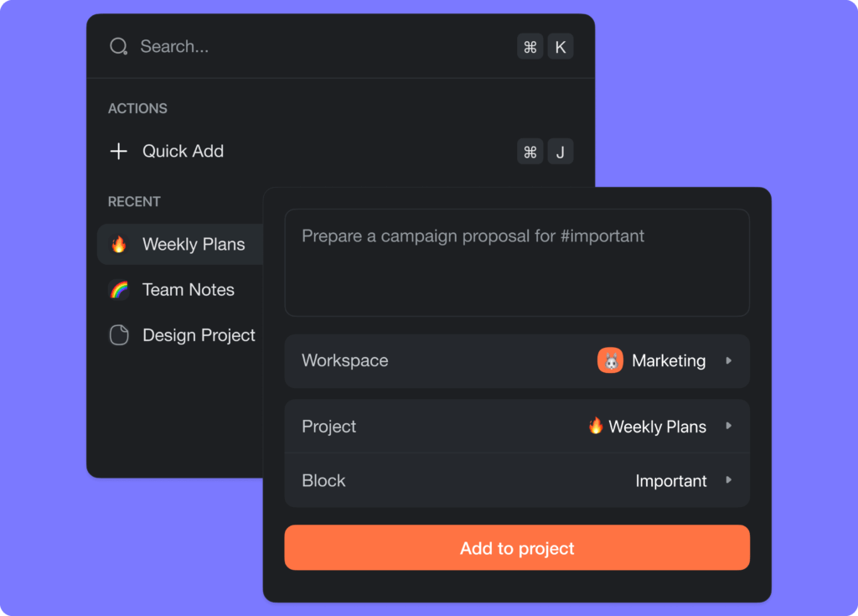Click the search magnifying glass icon
858x616 pixels.
[x=118, y=46]
